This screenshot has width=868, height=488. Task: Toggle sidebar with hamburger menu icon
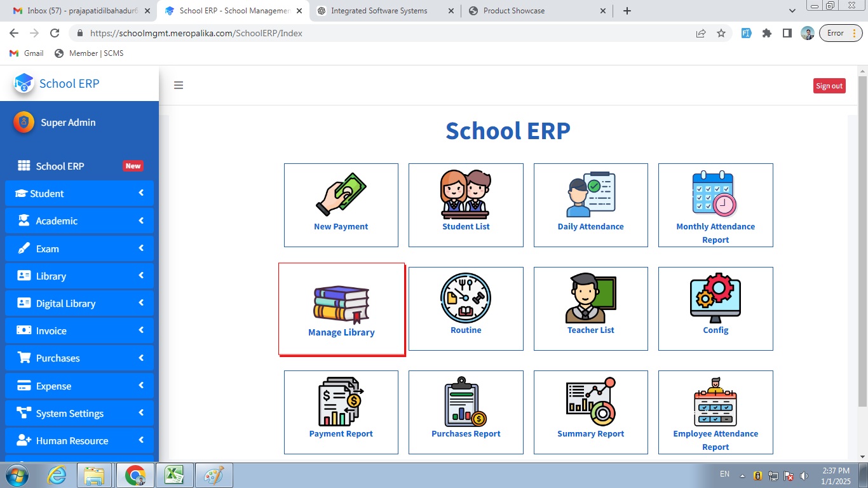(179, 85)
